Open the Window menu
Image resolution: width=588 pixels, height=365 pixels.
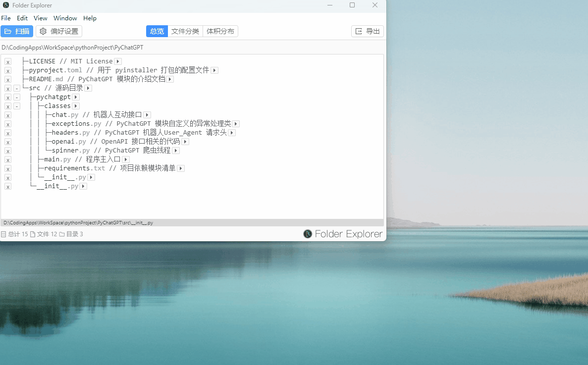coord(65,18)
